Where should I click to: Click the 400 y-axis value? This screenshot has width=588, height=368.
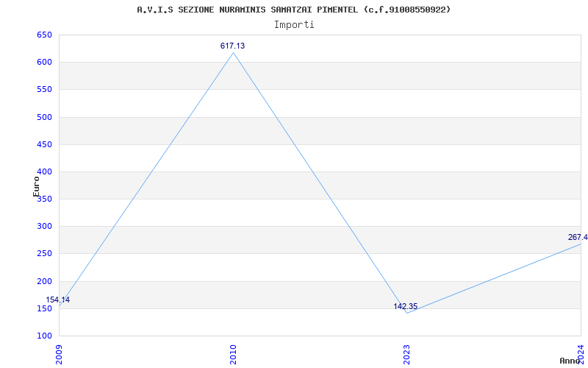(44, 172)
